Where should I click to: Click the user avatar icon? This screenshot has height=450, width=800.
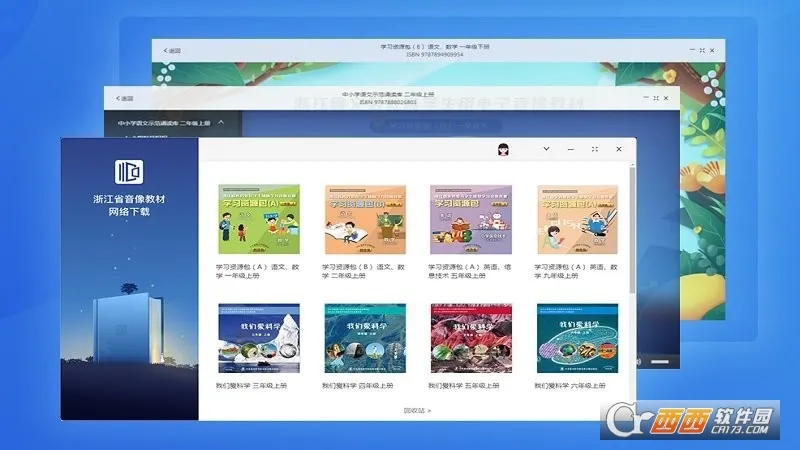504,149
